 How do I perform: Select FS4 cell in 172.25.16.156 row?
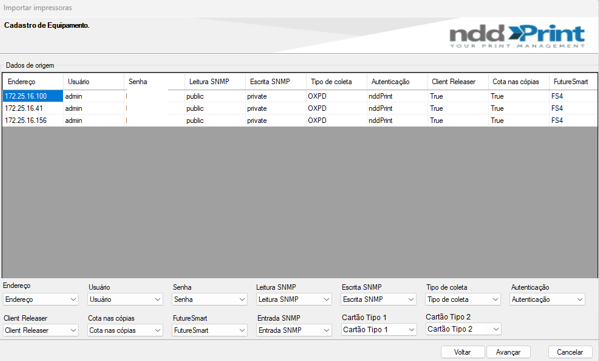(x=573, y=120)
